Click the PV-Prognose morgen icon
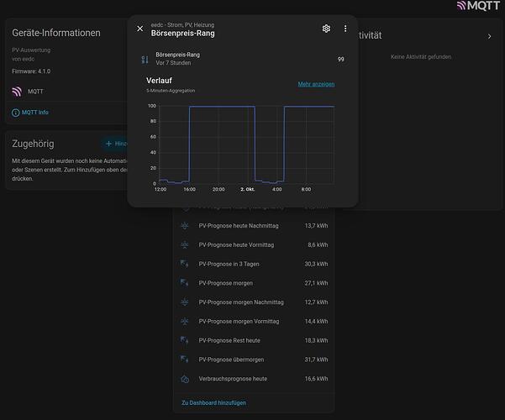The height and width of the screenshot is (420, 505). tap(185, 283)
